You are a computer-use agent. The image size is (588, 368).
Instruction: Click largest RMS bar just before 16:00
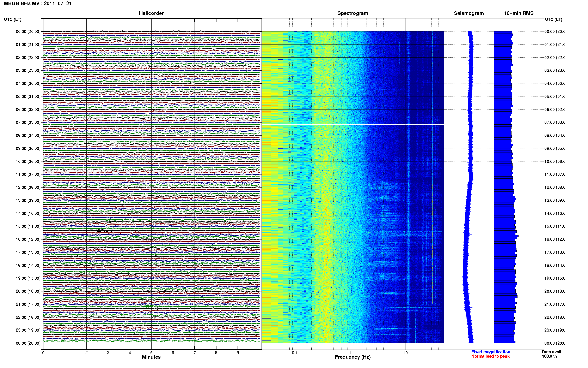[506, 236]
